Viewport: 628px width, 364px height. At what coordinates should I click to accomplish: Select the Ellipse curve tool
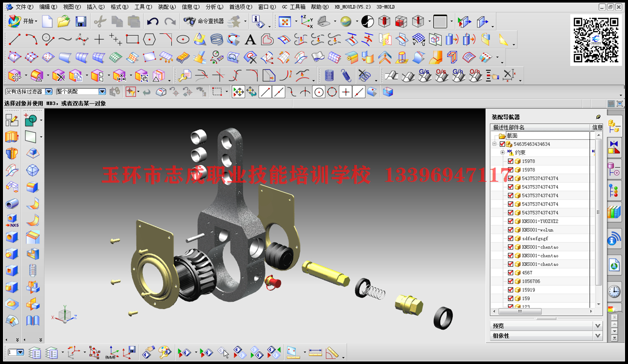[183, 40]
